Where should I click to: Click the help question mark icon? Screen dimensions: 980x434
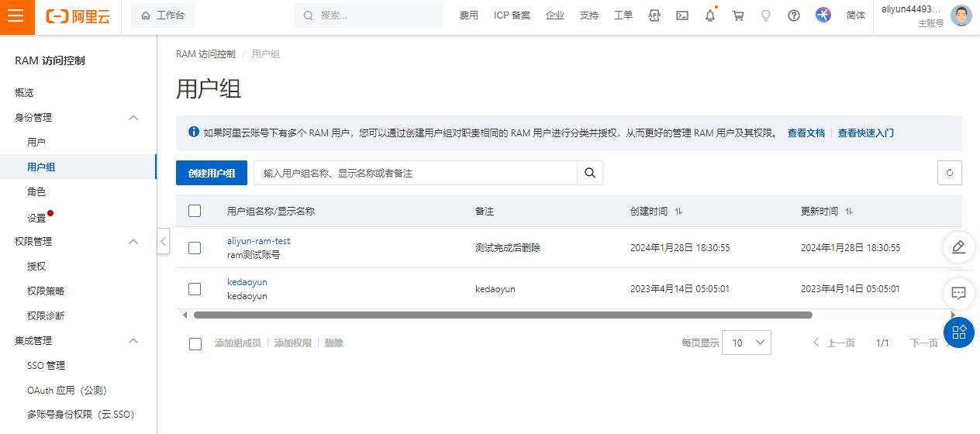(793, 15)
